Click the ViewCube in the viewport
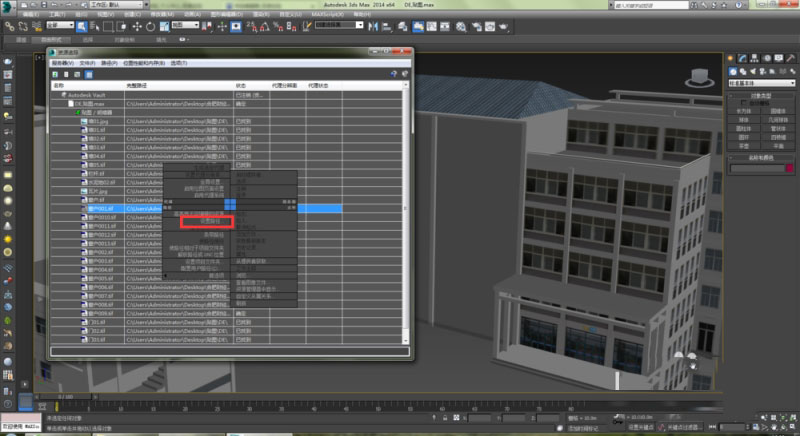Image resolution: width=800 pixels, height=436 pixels. pos(698,75)
